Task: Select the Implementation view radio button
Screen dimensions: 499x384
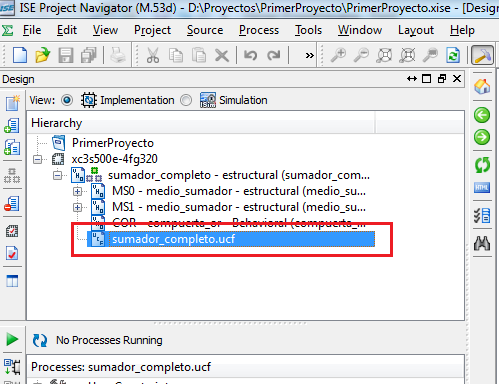Action: [67, 100]
